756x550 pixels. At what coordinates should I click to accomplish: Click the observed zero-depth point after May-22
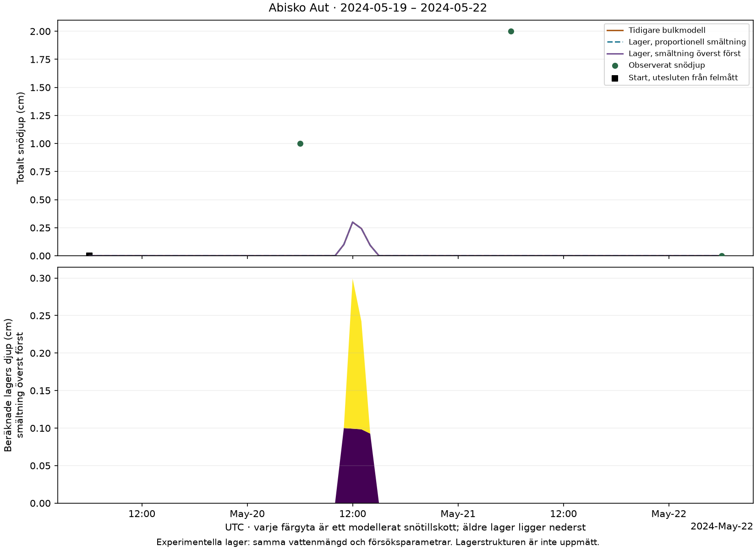click(x=722, y=255)
